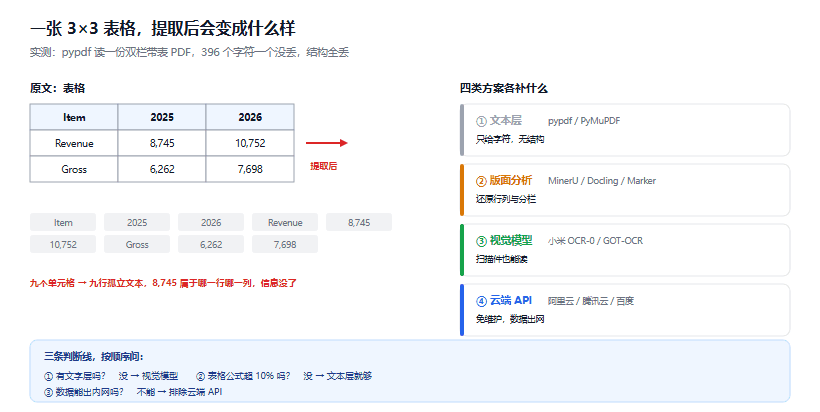Viewport: 820px width, 412px height.
Task: Click the heading "原文：表格"
Action: (x=57, y=88)
